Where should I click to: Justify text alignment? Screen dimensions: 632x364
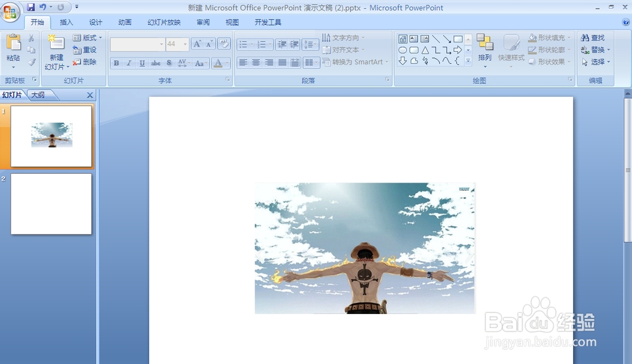(282, 63)
